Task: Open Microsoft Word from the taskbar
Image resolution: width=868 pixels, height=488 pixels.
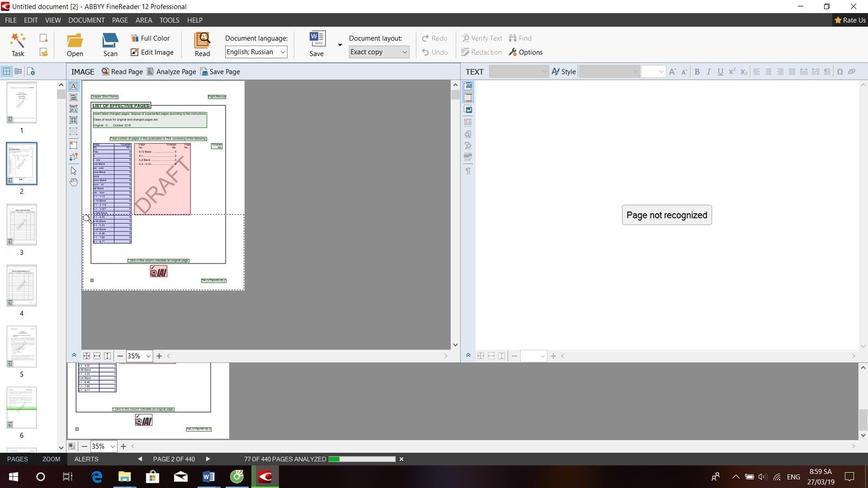Action: pyautogui.click(x=208, y=477)
